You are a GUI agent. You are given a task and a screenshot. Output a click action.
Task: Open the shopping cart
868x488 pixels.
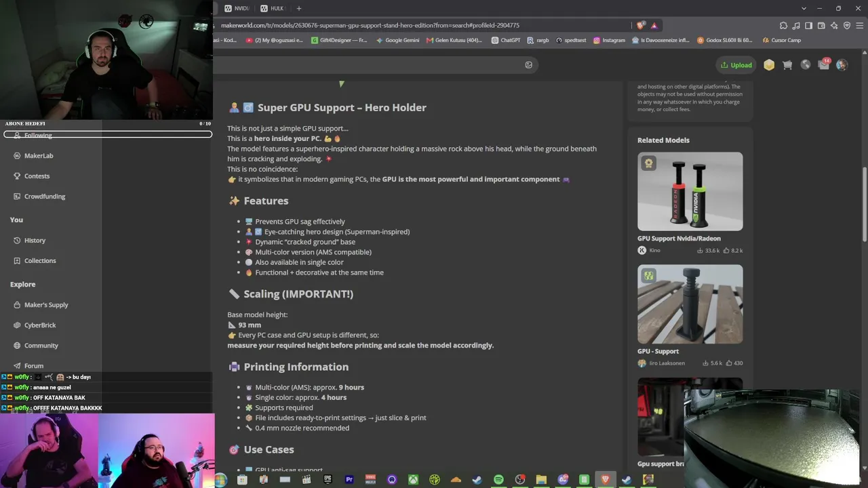click(787, 65)
